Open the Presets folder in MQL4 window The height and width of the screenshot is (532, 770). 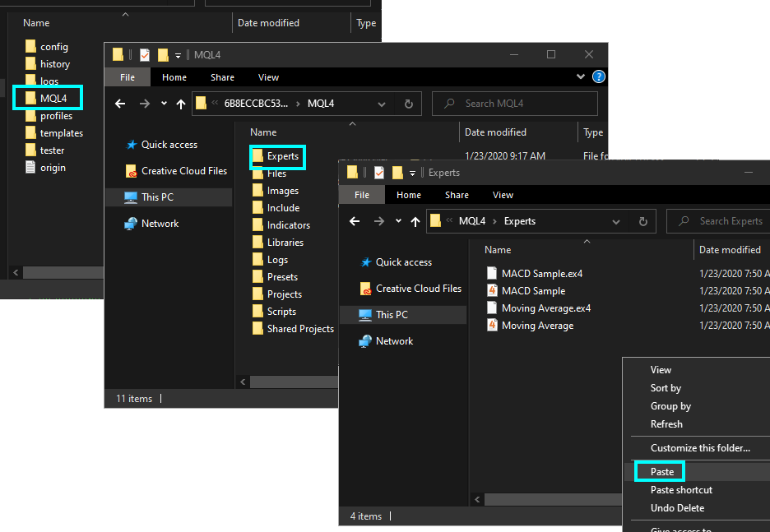275,277
